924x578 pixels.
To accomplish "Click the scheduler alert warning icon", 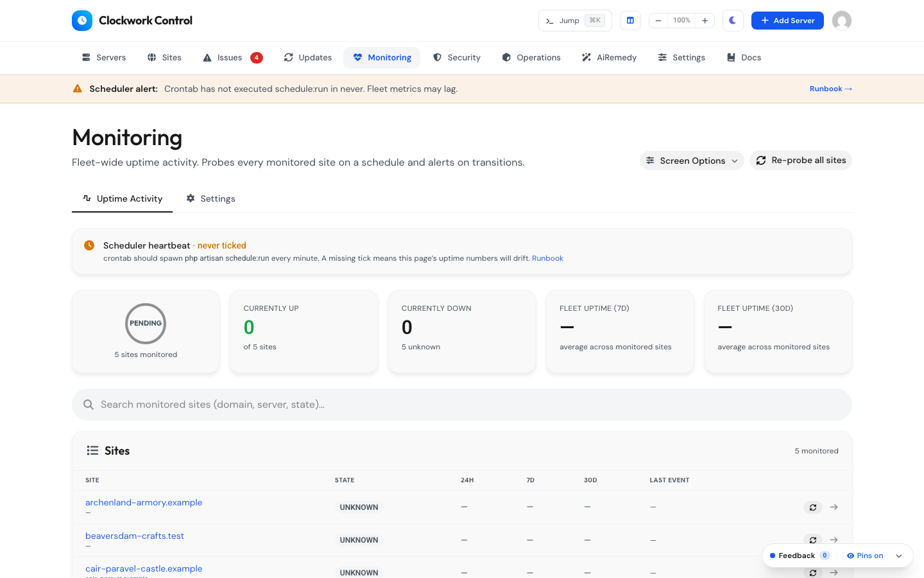I will 78,89.
